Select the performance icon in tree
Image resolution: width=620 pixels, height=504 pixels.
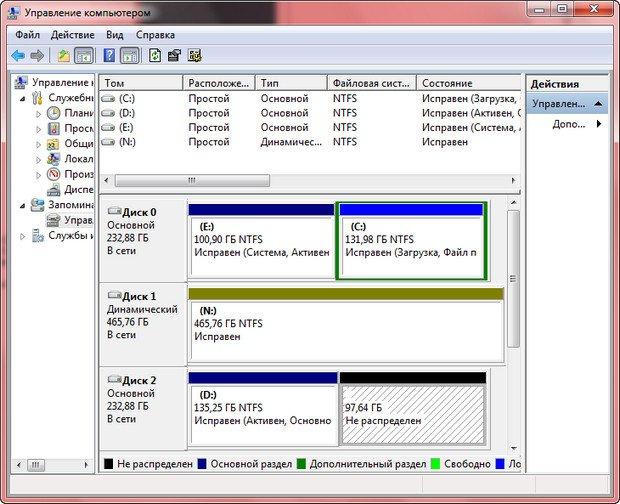[53, 174]
